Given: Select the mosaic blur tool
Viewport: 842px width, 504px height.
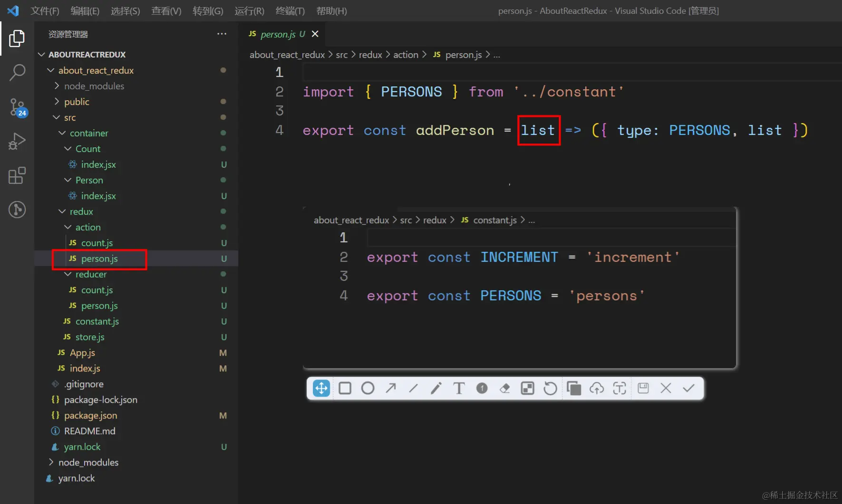Looking at the screenshot, I should coord(527,388).
